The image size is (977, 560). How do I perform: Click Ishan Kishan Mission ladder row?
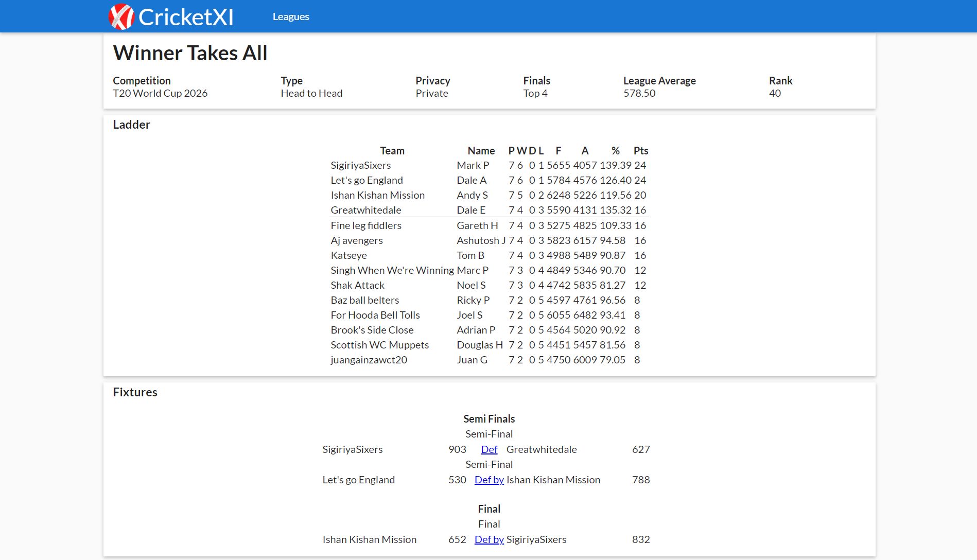(377, 195)
